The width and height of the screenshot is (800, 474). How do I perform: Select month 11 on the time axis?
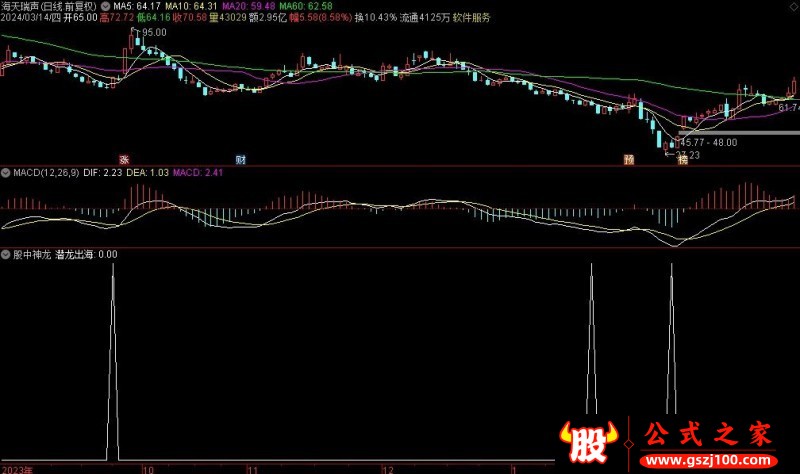[254, 468]
